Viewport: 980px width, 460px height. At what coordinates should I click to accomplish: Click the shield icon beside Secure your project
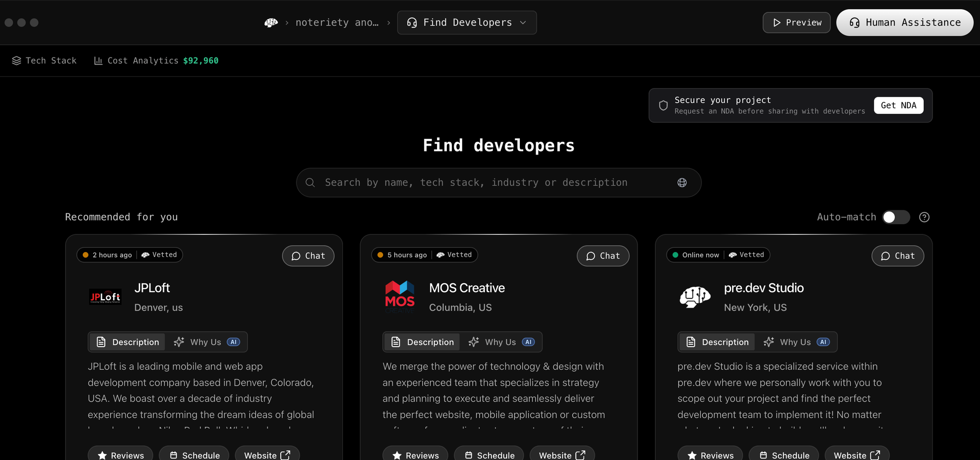663,105
